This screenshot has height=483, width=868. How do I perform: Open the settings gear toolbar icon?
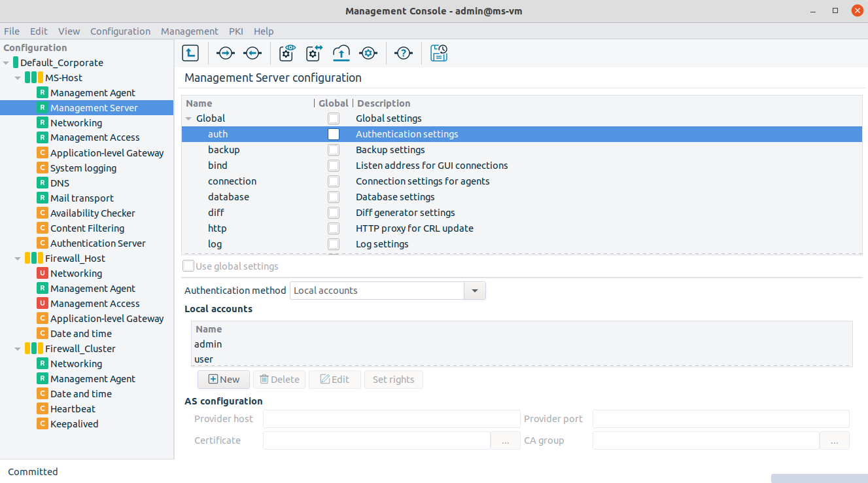pyautogui.click(x=368, y=53)
